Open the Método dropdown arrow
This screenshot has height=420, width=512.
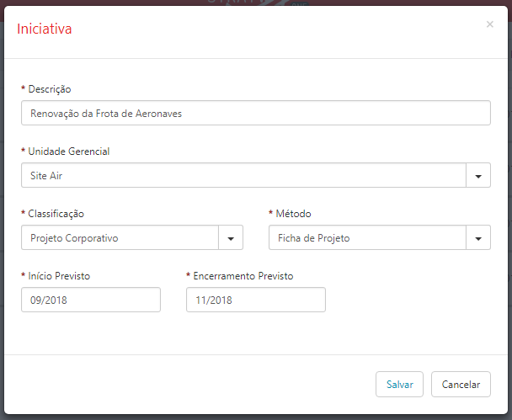pos(478,237)
